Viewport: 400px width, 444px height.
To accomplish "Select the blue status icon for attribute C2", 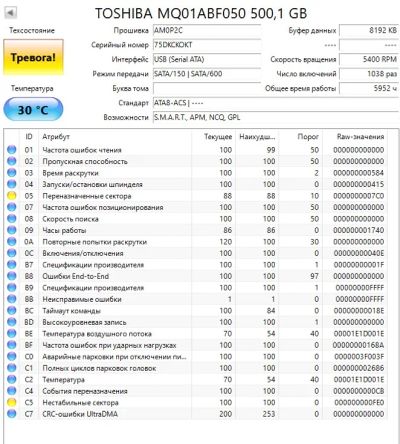I will (x=12, y=380).
